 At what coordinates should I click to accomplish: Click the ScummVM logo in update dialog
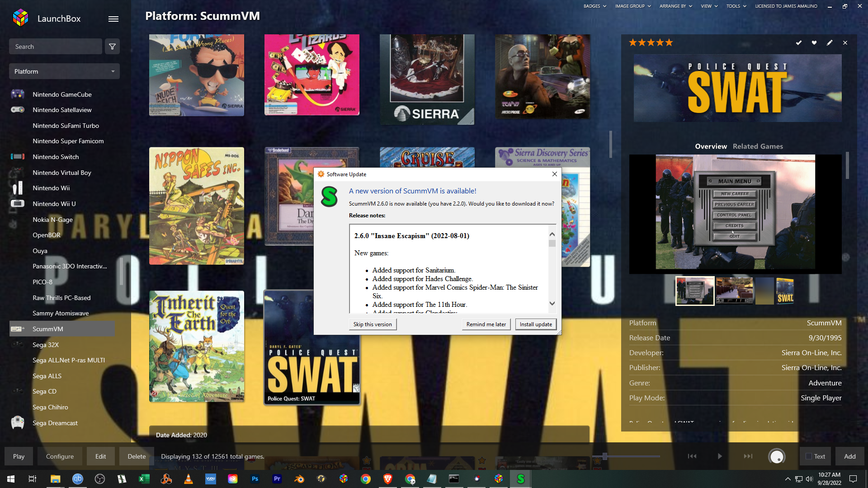pos(329,197)
